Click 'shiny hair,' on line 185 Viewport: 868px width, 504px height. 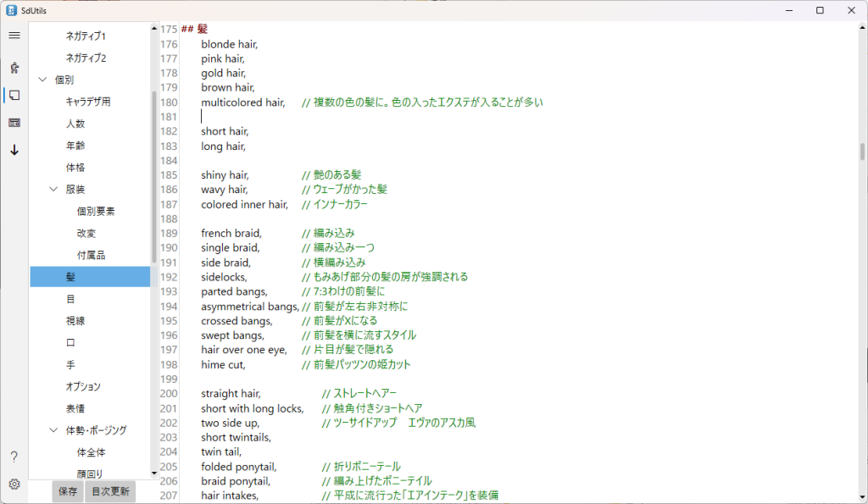pyautogui.click(x=225, y=174)
